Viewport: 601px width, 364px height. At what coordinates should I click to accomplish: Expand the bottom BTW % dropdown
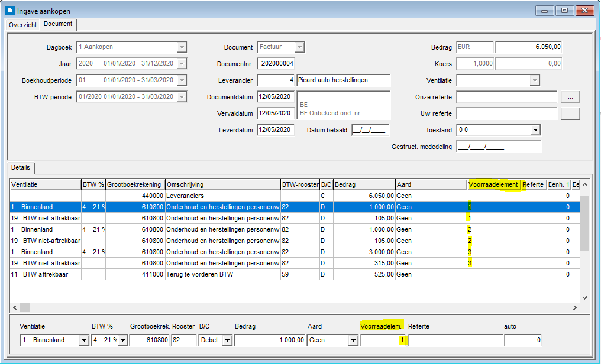pos(122,340)
